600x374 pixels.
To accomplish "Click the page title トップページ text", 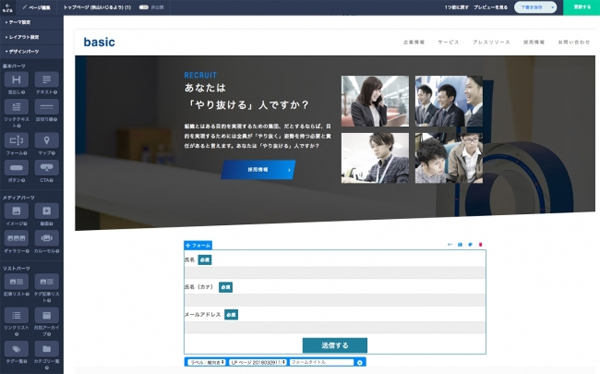I will click(97, 7).
